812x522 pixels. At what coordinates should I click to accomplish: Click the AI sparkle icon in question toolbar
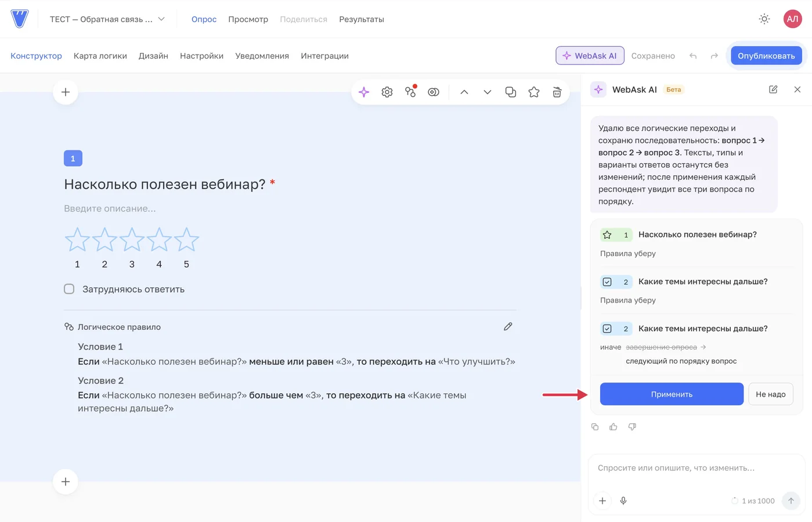pyautogui.click(x=364, y=92)
